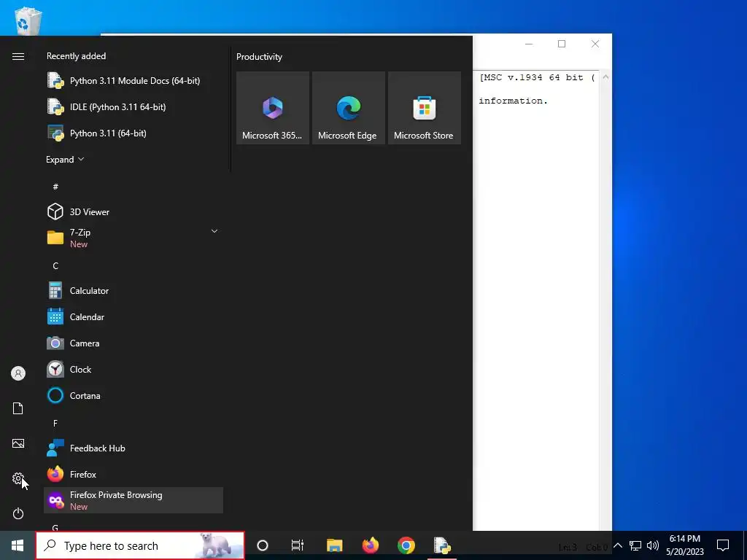Launch Firefox from the taskbar
This screenshot has width=747, height=560.
point(370,545)
